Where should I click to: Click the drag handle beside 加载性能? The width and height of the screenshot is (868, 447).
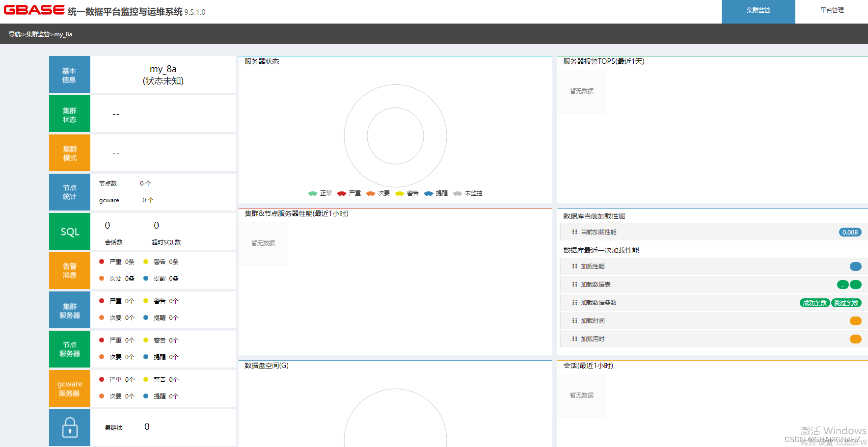point(574,266)
